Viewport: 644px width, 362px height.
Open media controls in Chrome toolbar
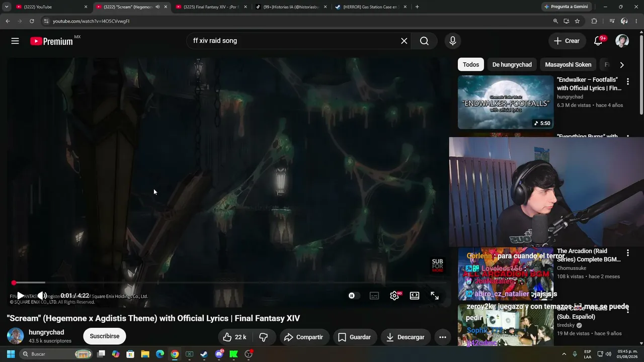(x=612, y=21)
